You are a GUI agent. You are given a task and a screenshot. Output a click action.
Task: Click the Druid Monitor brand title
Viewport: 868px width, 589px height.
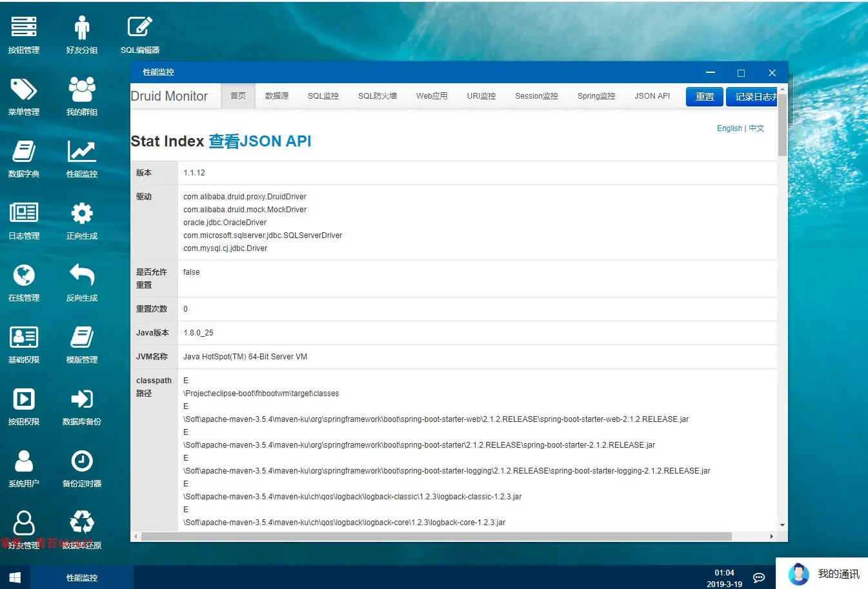click(169, 96)
